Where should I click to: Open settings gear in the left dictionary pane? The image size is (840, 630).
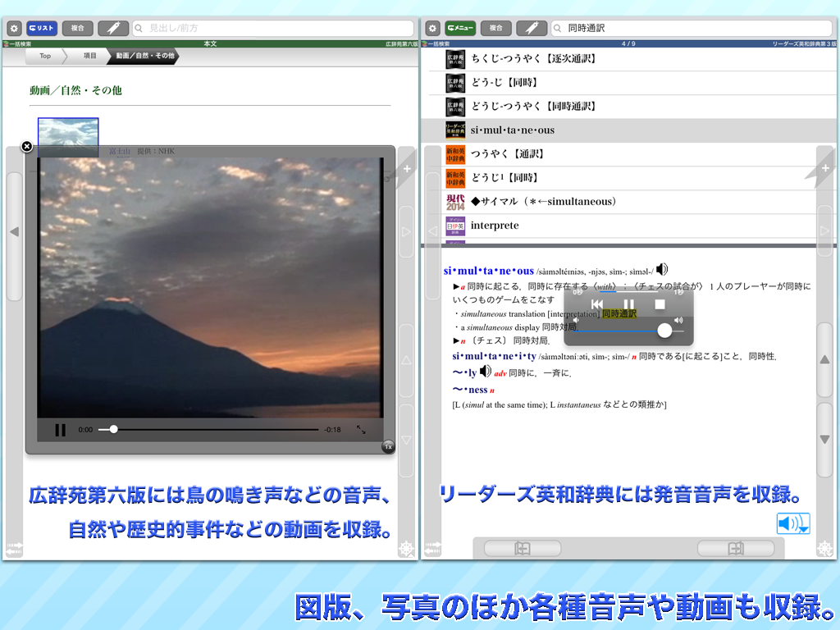(15, 28)
